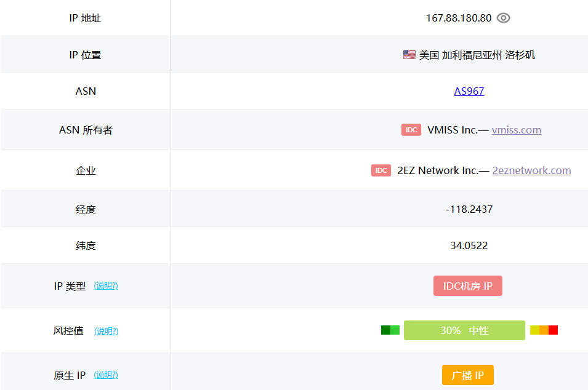Select the longitude value -118.2437
Screen dimensions: 588x390
[x=469, y=209]
